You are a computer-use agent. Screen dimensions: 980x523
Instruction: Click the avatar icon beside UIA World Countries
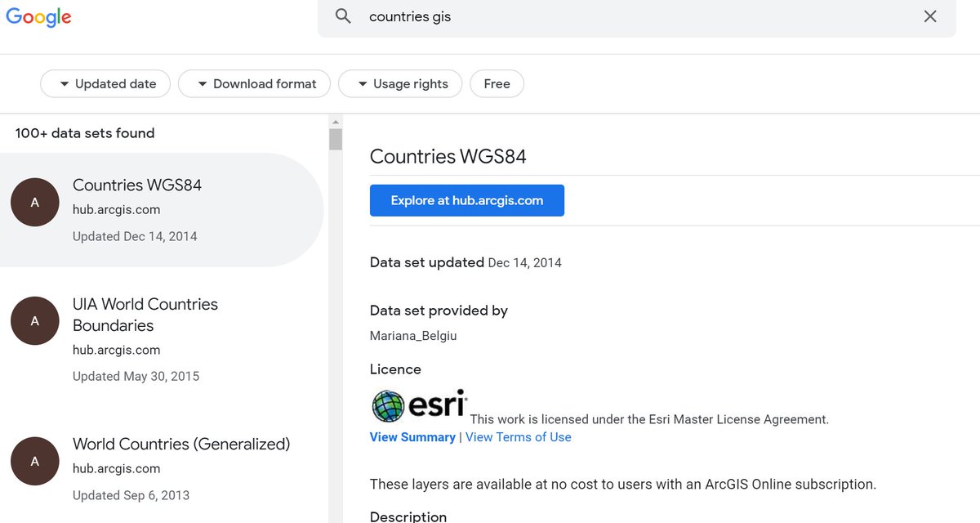click(35, 321)
